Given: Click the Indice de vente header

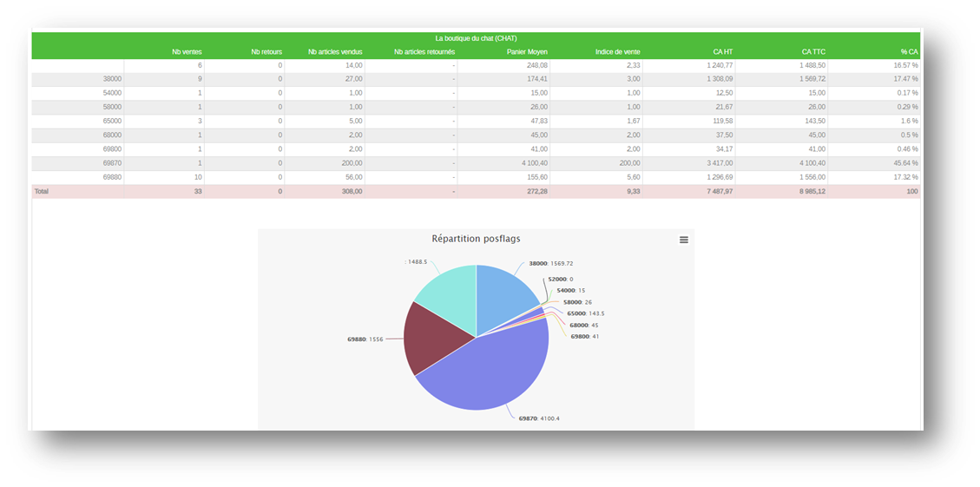Looking at the screenshot, I should (x=617, y=52).
